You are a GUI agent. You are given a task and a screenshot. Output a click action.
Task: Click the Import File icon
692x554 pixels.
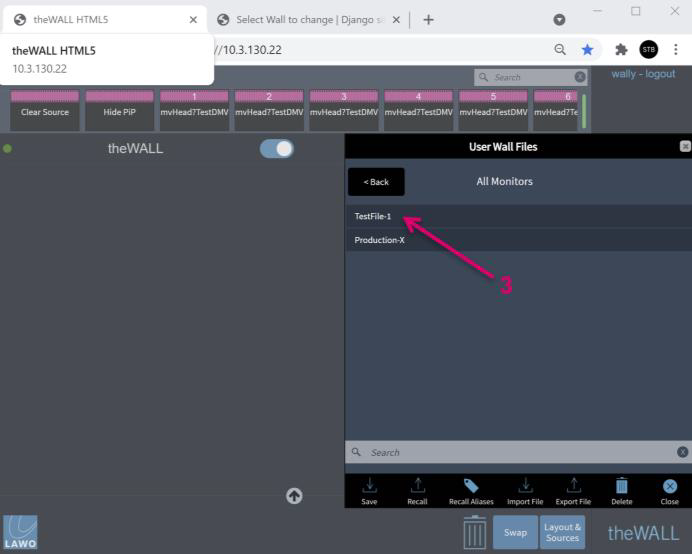(x=525, y=485)
